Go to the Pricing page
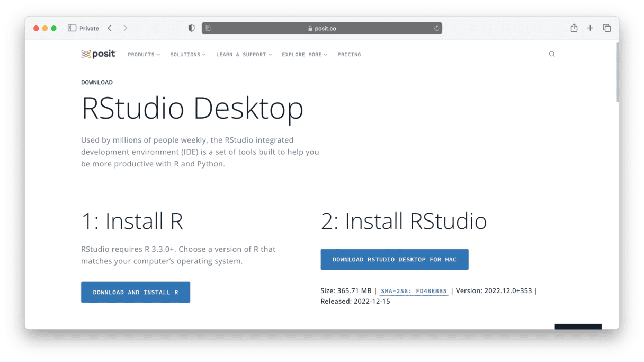The width and height of the screenshot is (644, 362). pyautogui.click(x=349, y=55)
